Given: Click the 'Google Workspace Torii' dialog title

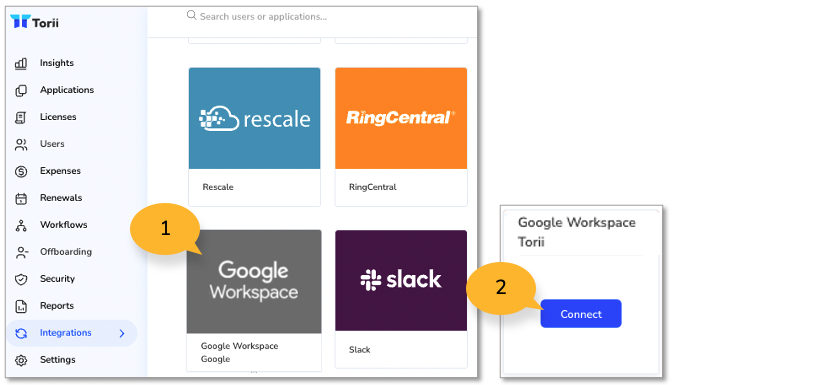Looking at the screenshot, I should pos(577,232).
